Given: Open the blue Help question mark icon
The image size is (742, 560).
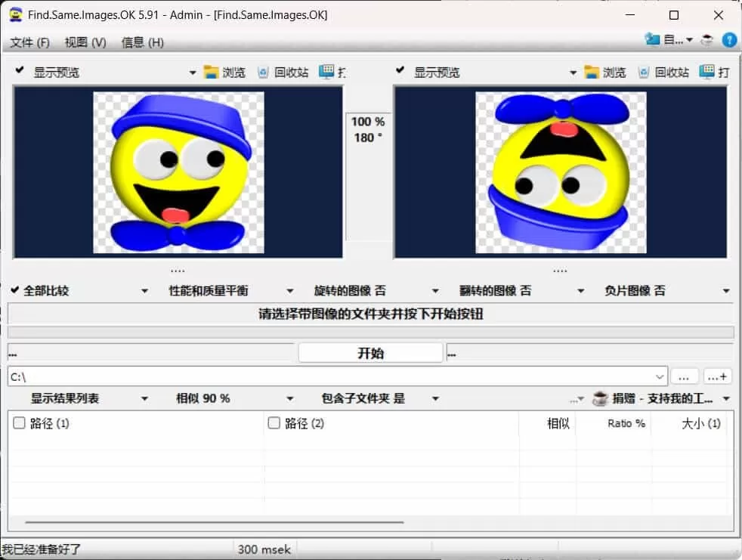Looking at the screenshot, I should [729, 40].
